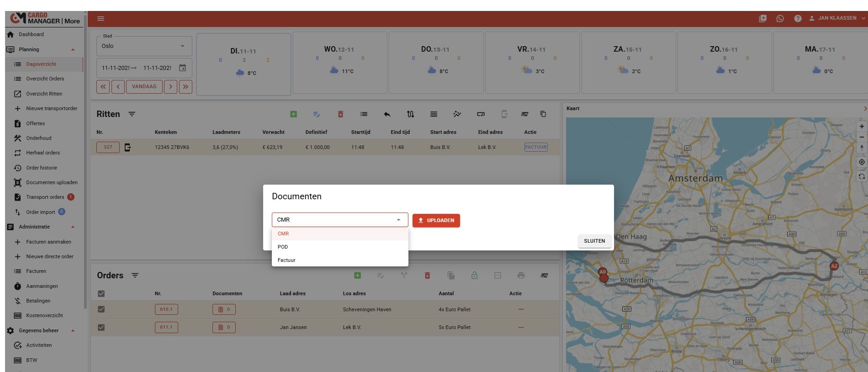Zoom in on the map with the plus button
Screen dimensions: 868x372
(862, 127)
